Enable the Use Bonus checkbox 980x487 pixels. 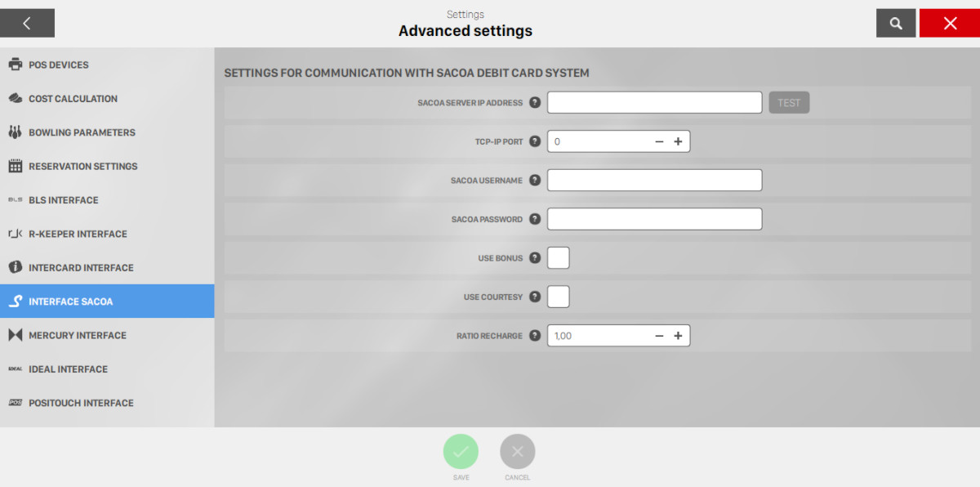(558, 258)
